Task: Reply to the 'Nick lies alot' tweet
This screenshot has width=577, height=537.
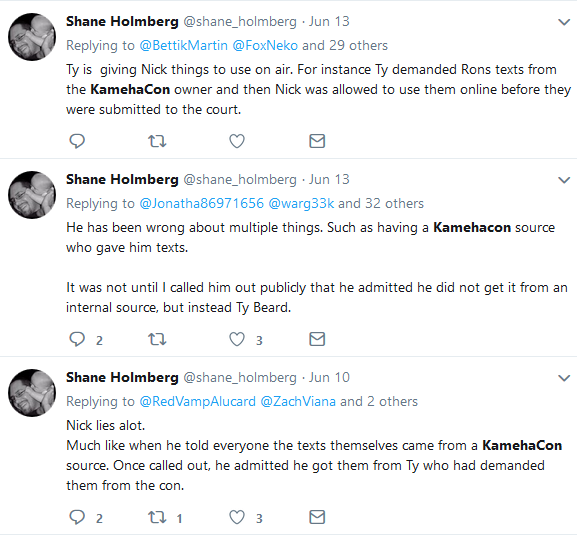Action: coord(77,517)
